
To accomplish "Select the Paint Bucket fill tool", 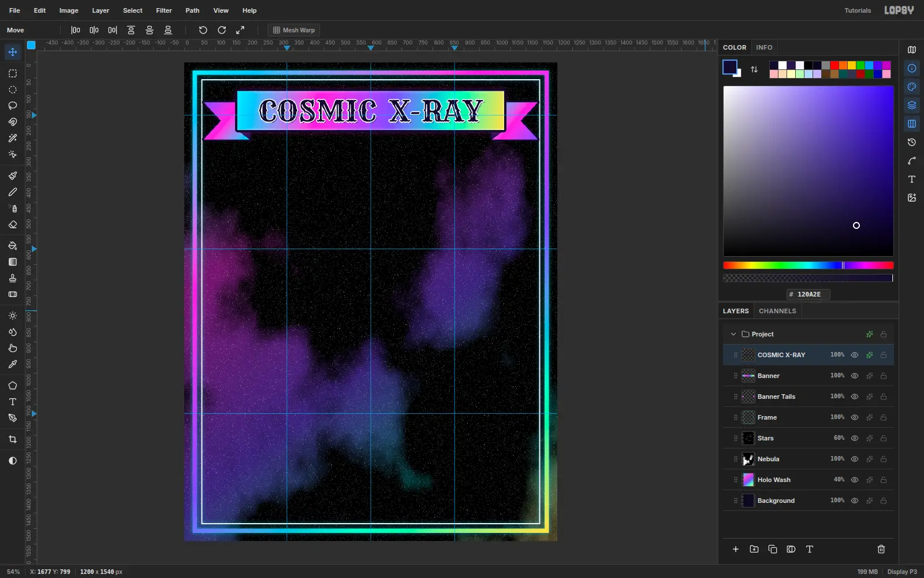I will point(13,246).
